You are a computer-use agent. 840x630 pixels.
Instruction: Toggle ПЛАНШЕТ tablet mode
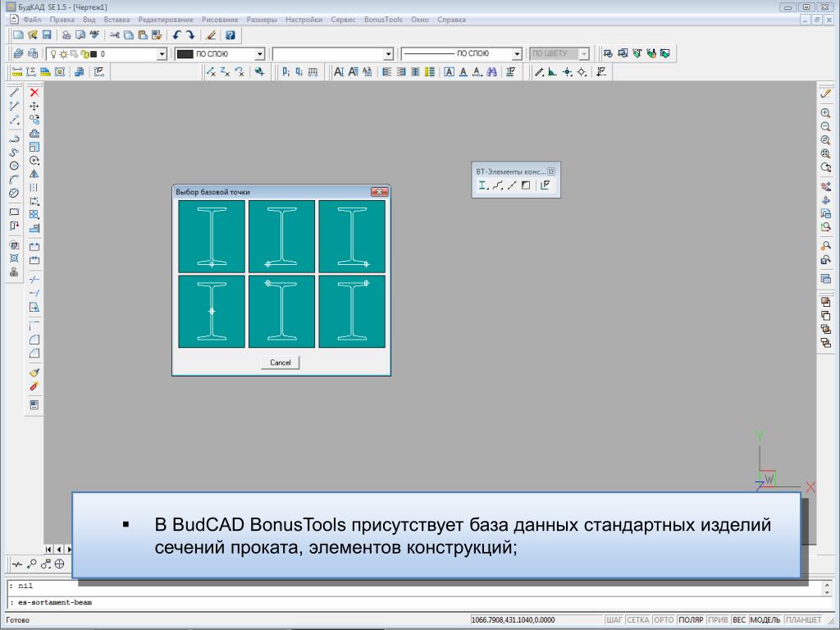click(x=804, y=620)
